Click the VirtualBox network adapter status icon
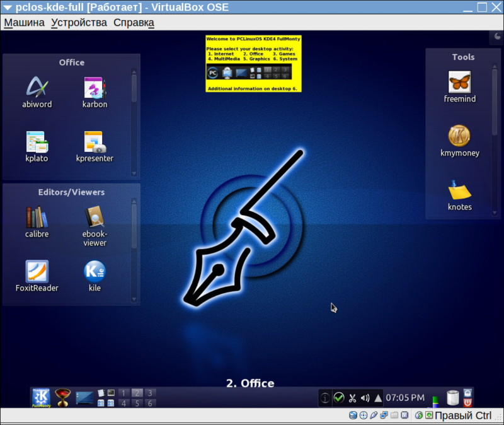 click(384, 416)
